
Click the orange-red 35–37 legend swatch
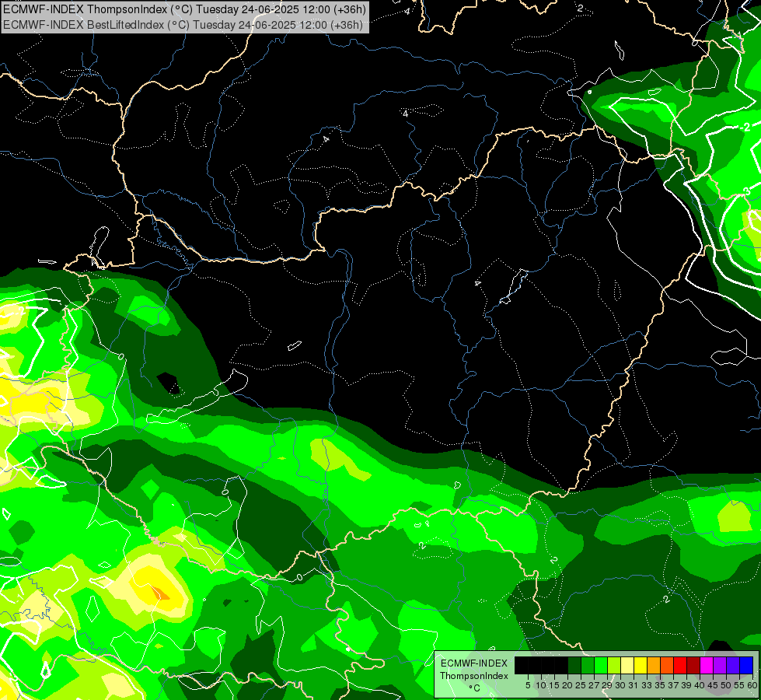(x=667, y=665)
